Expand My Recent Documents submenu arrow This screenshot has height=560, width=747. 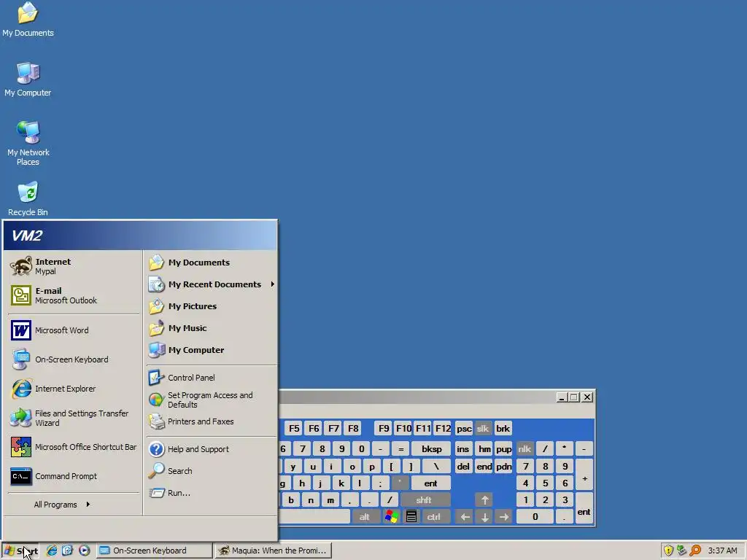click(x=273, y=284)
